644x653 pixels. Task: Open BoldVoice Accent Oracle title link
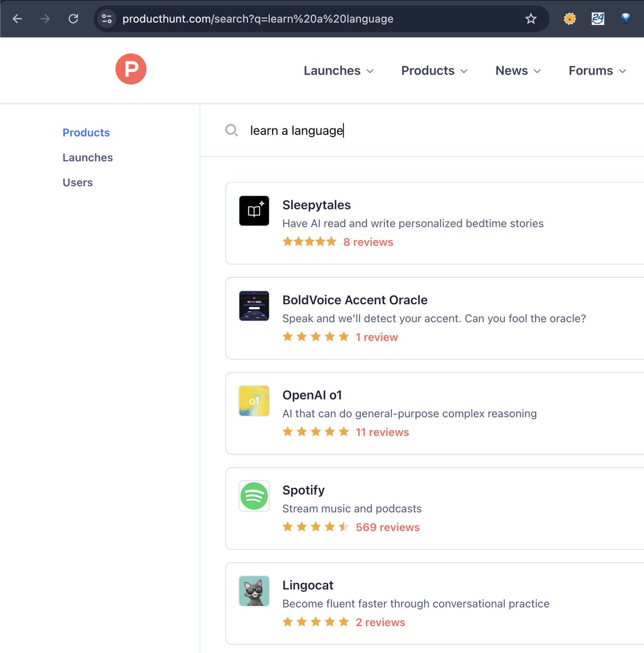pyautogui.click(x=355, y=300)
